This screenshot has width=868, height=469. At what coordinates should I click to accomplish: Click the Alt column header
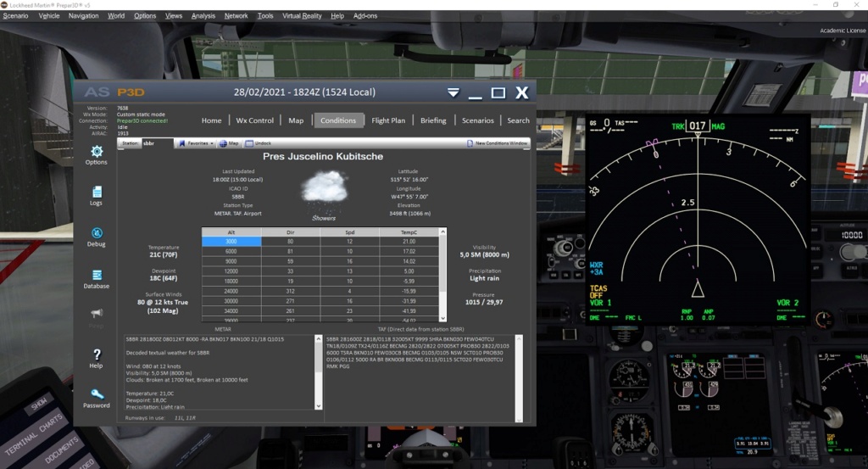(231, 232)
